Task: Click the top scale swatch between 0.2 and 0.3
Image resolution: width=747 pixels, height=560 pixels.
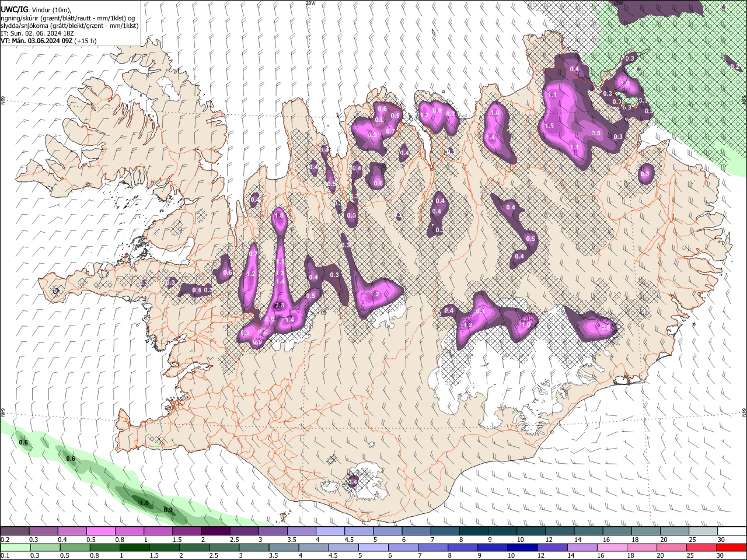Action: point(15,531)
